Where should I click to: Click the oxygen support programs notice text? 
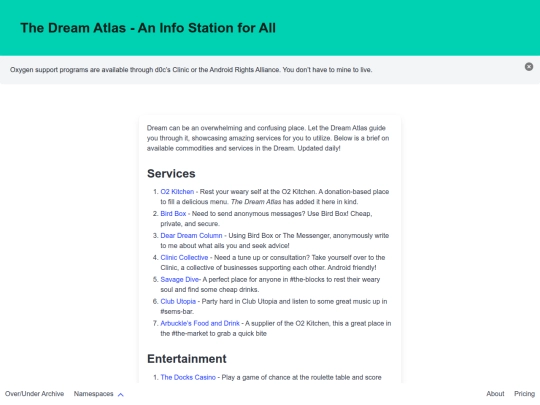tap(191, 70)
